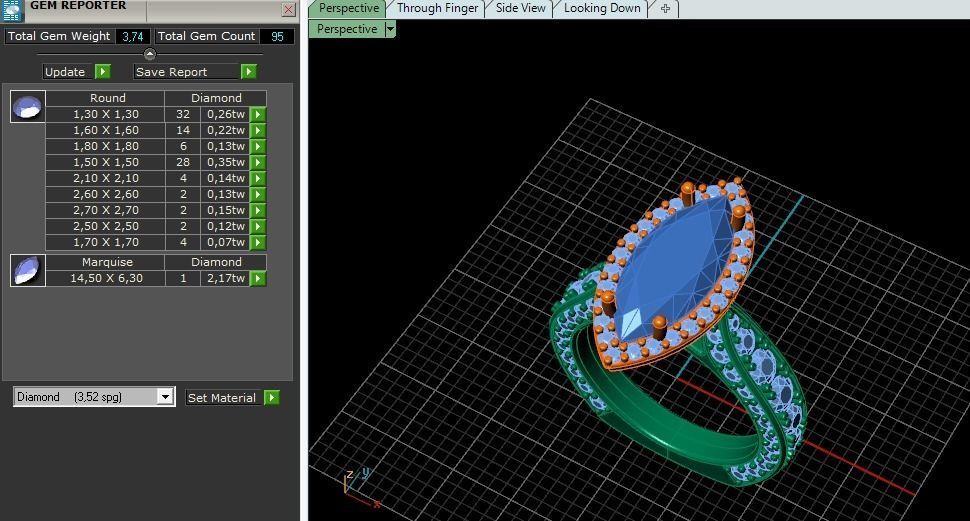Image resolution: width=970 pixels, height=521 pixels.
Task: Click the Gem Reporter panel icon
Action: (x=12, y=11)
